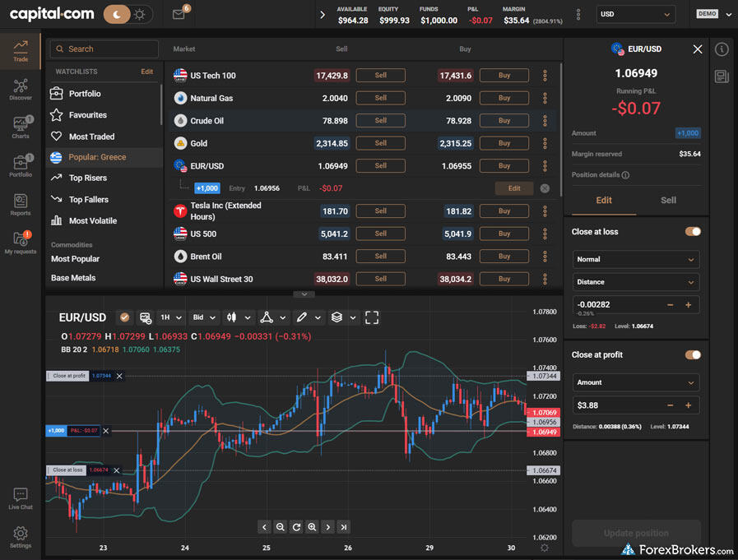The height and width of the screenshot is (560, 738).
Task: Open the USD currency dropdown
Action: (x=636, y=14)
